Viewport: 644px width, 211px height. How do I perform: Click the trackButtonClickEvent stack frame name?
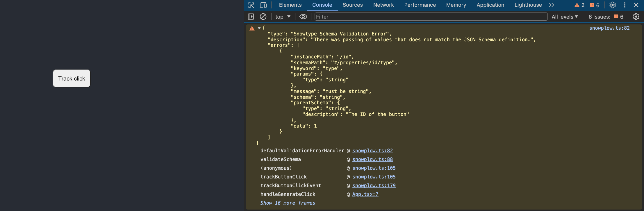(x=291, y=185)
